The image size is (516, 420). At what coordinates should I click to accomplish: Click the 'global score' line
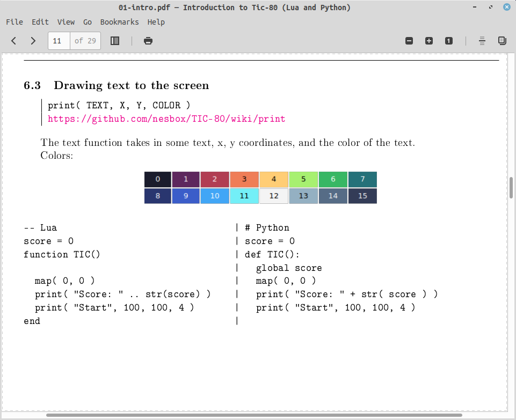tap(289, 268)
